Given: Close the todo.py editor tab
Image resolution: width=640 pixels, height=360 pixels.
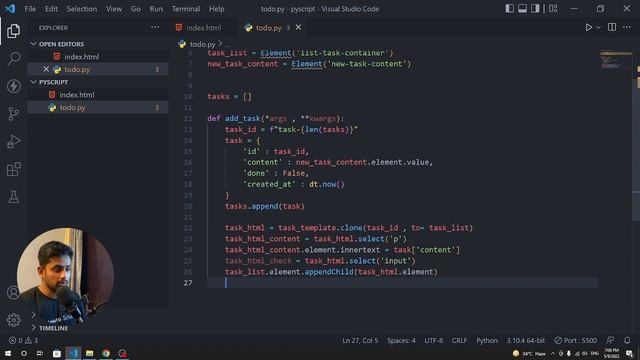Looking at the screenshot, I should [298, 27].
